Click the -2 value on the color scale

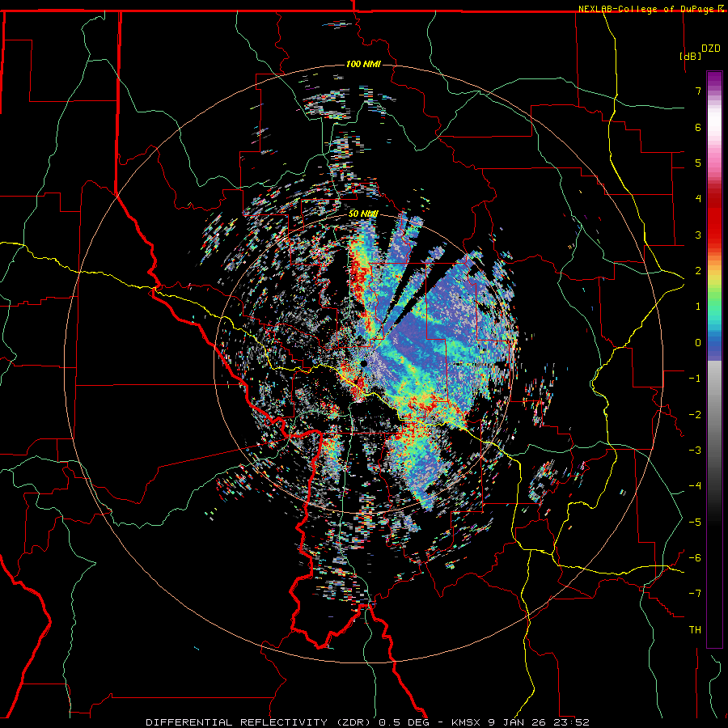(695, 415)
